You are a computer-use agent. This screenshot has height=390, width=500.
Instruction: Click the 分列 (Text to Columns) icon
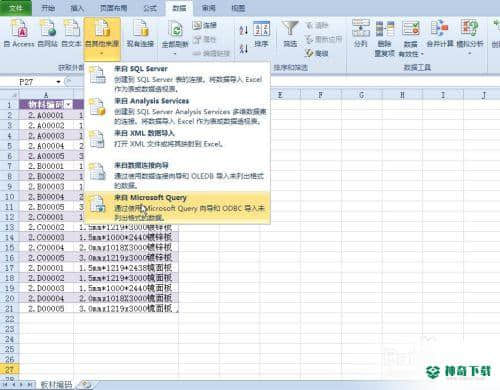(361, 33)
